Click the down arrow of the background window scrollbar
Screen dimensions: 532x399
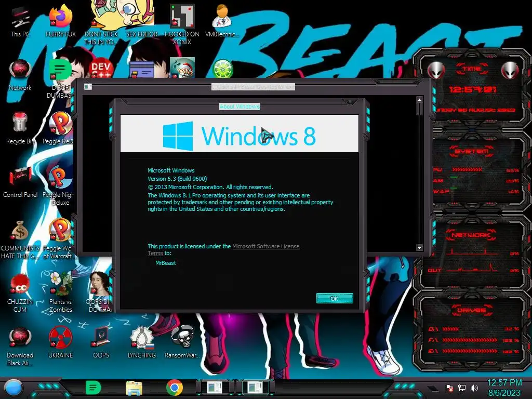click(419, 248)
